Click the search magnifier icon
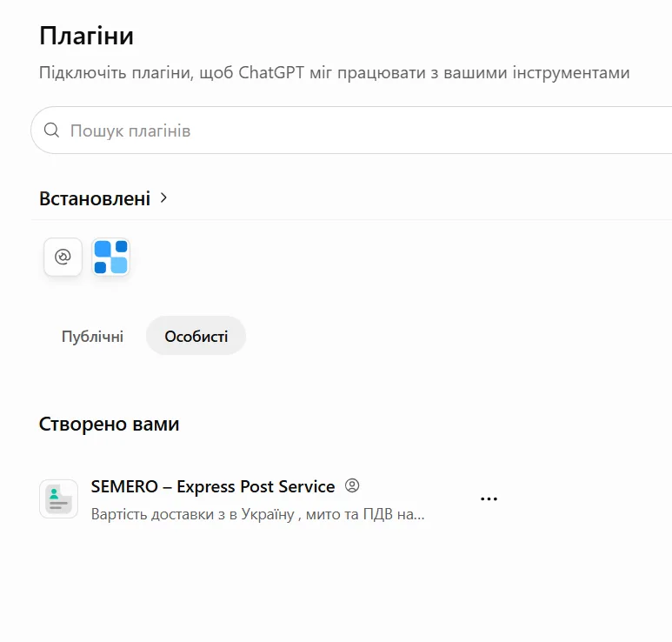The width and height of the screenshot is (672, 642). pyautogui.click(x=51, y=130)
